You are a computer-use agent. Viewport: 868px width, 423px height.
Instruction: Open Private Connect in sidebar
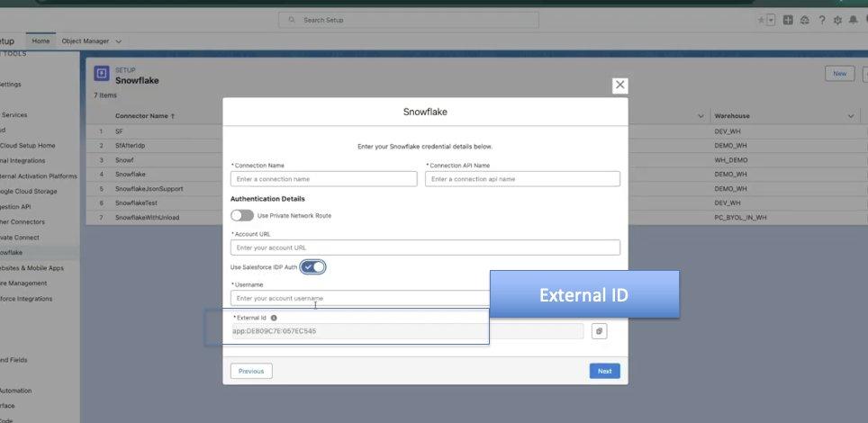click(20, 238)
